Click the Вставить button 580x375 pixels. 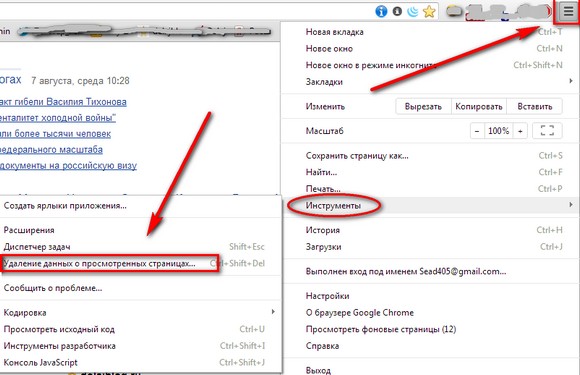point(535,107)
